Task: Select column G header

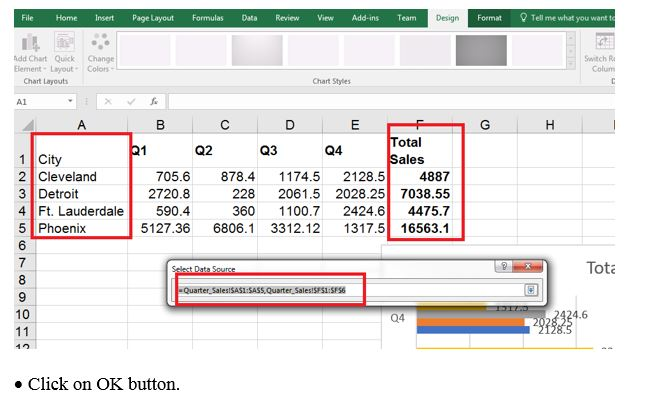Action: click(485, 125)
